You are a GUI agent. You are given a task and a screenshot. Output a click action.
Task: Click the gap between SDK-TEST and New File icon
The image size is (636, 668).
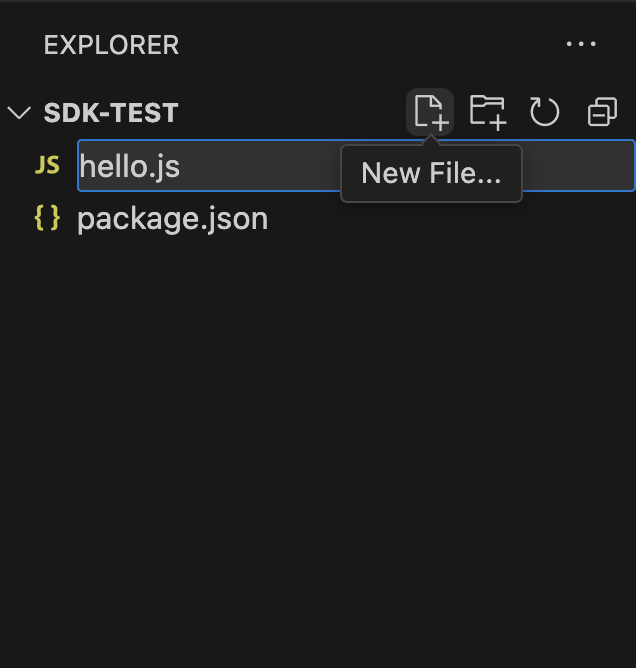pos(290,112)
